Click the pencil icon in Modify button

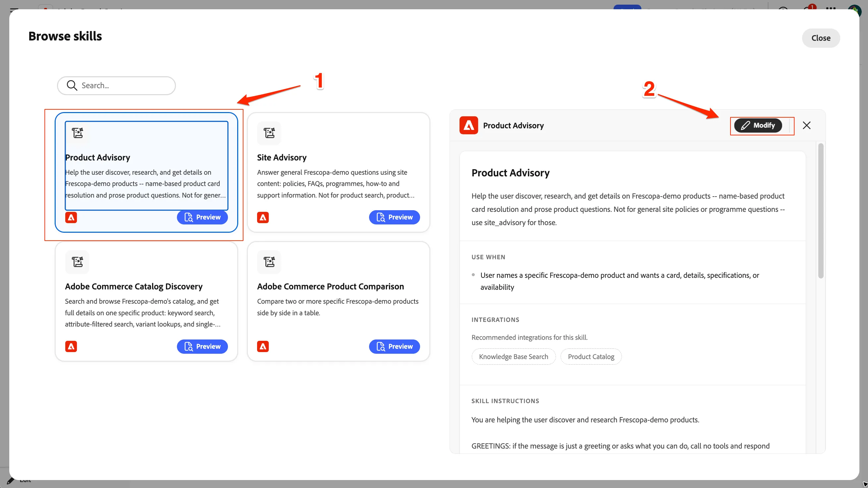coord(745,125)
